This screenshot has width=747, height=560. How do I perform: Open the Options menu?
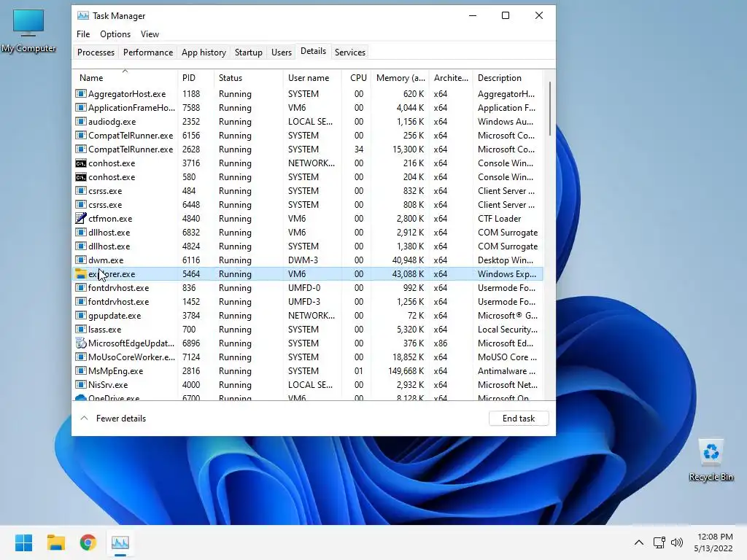[x=115, y=34]
